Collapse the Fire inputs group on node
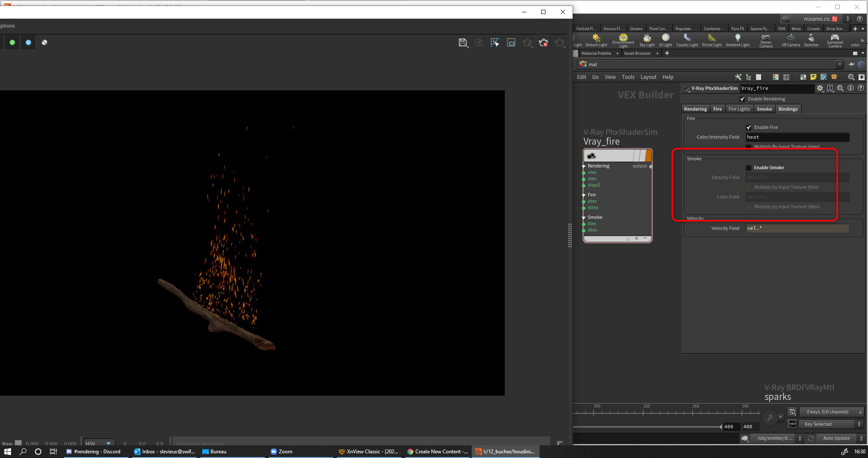868x458 pixels. [x=584, y=195]
